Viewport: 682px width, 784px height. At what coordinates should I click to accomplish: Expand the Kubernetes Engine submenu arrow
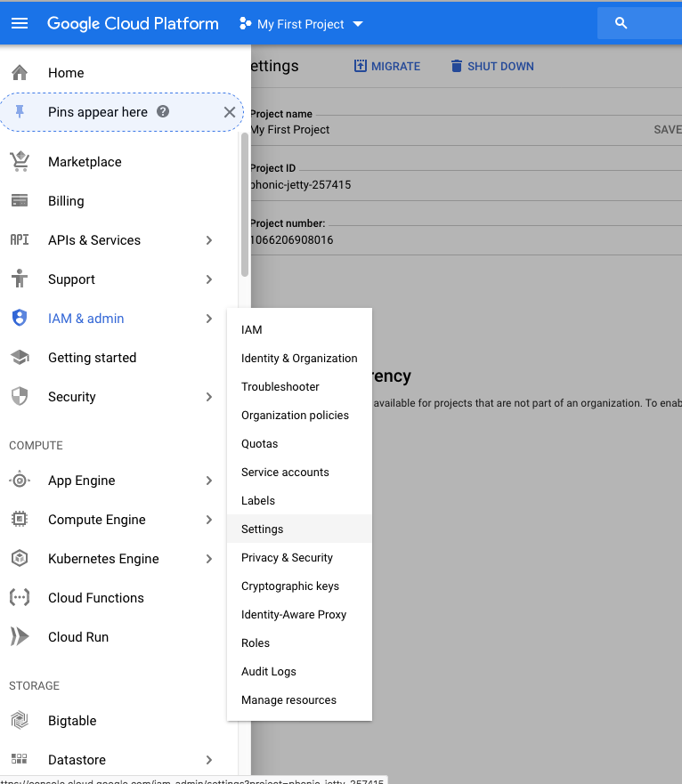click(x=209, y=559)
